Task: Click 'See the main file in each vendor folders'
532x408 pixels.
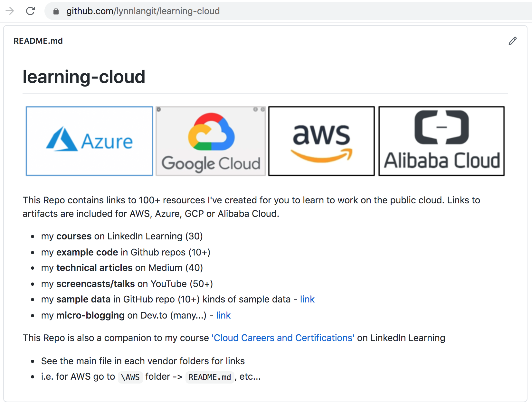Action: pyautogui.click(x=143, y=361)
